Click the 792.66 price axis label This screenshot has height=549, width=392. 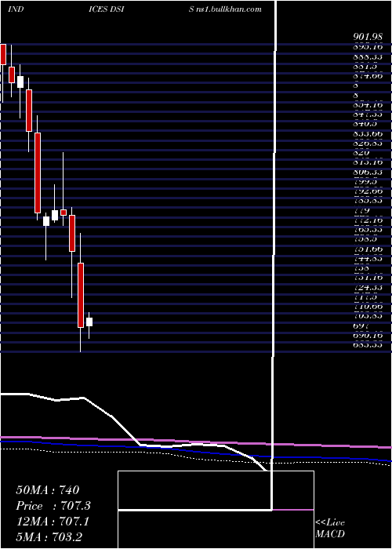[367, 191]
